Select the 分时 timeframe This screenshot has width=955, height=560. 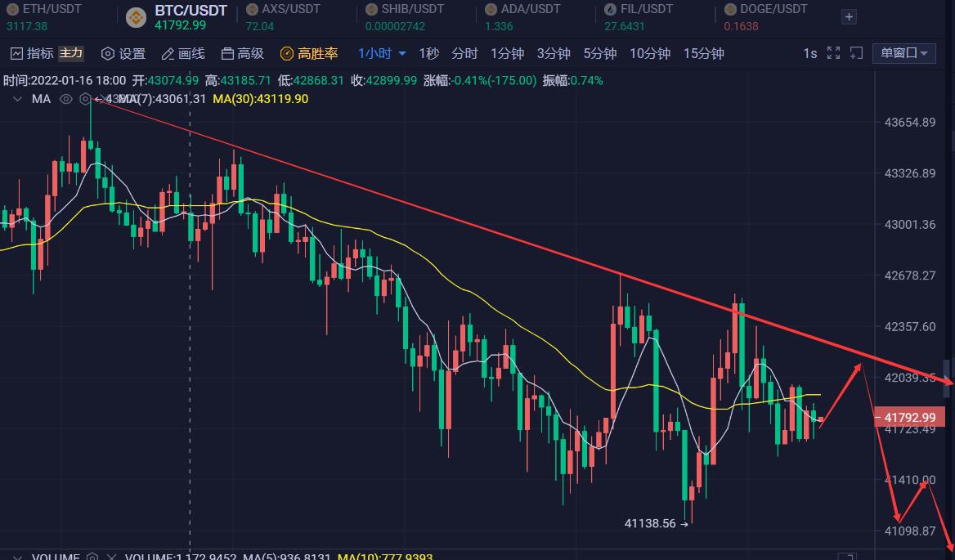click(x=464, y=54)
